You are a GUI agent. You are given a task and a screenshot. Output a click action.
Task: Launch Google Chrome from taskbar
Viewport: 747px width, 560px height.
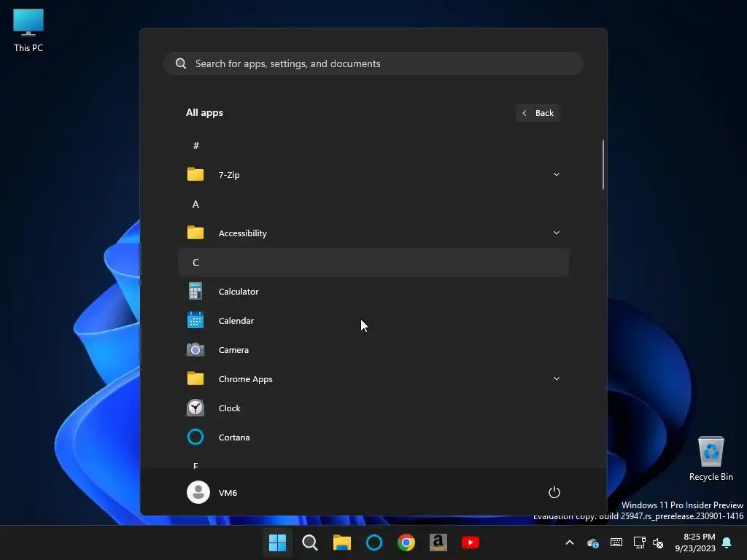click(x=406, y=542)
